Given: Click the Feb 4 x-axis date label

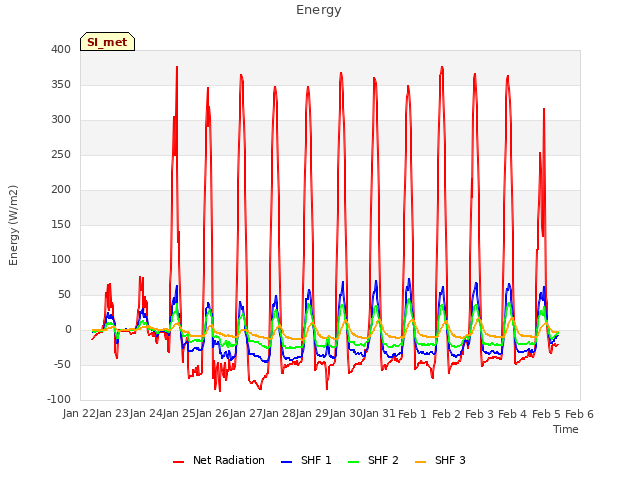Looking at the screenshot, I should [513, 414].
